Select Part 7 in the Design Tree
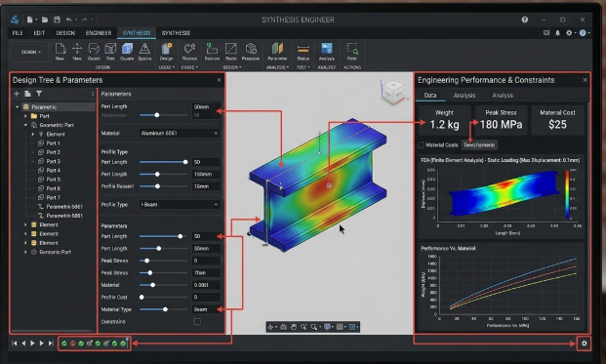 pyautogui.click(x=53, y=197)
